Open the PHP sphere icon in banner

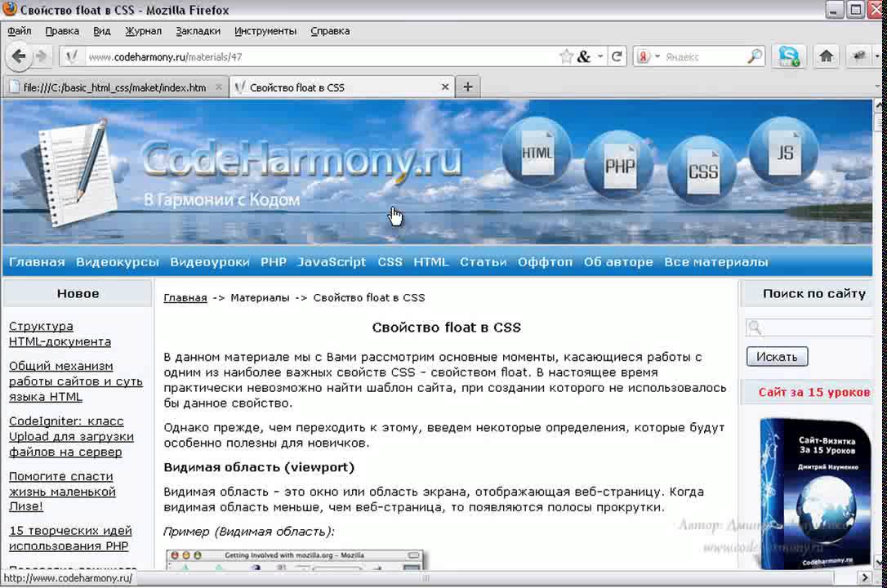(620, 164)
